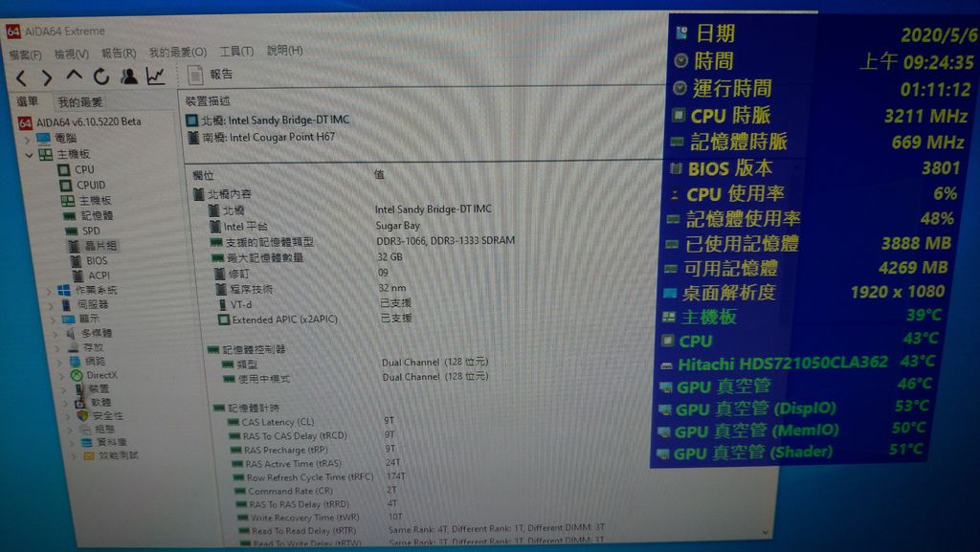The height and width of the screenshot is (552, 980).
Task: Click the display icon beside 顯示
Action: (68, 320)
